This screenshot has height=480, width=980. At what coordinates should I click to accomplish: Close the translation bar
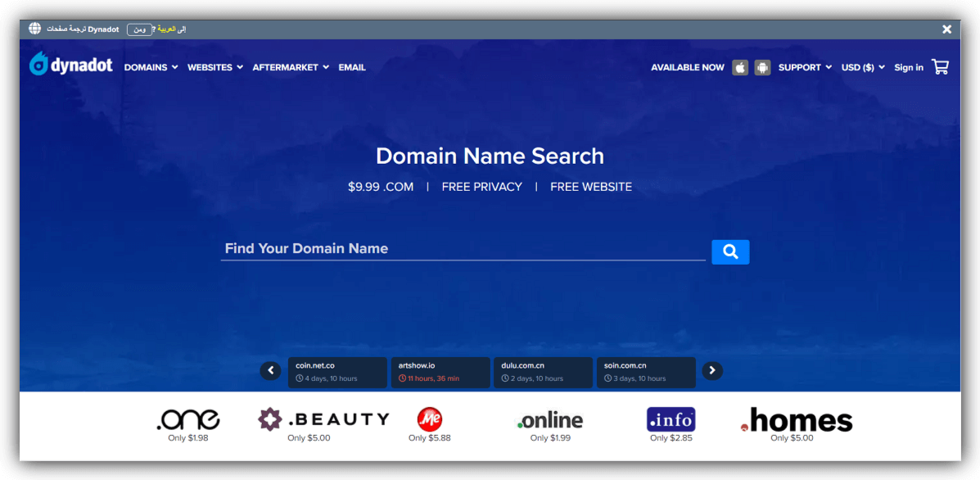point(947,29)
